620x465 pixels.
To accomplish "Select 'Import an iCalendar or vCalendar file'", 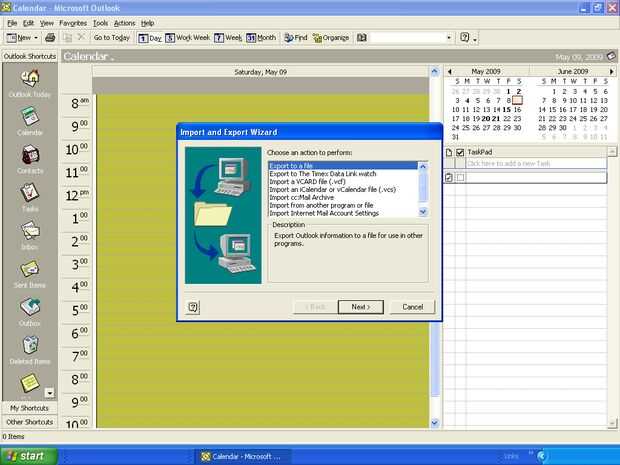I will [x=342, y=189].
